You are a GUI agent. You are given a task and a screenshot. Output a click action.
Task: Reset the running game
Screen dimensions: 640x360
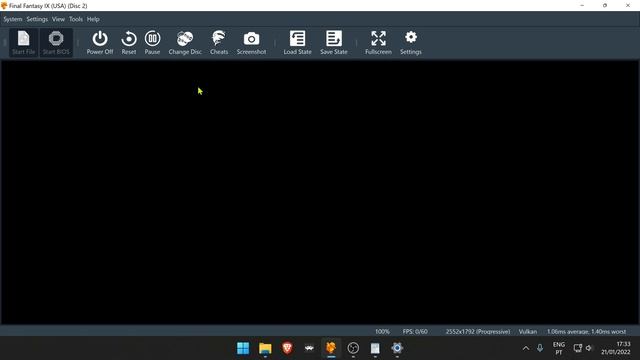click(129, 42)
